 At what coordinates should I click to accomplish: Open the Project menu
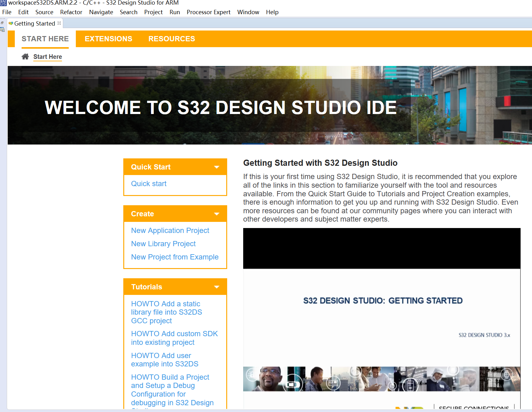pos(153,12)
